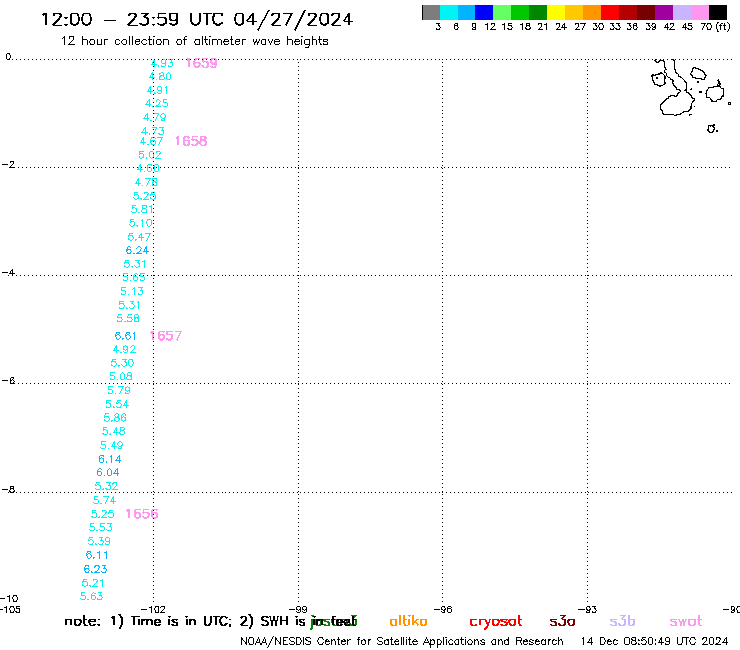Select the wave height reading 5.21
The width and height of the screenshot is (740, 650).
[93, 583]
